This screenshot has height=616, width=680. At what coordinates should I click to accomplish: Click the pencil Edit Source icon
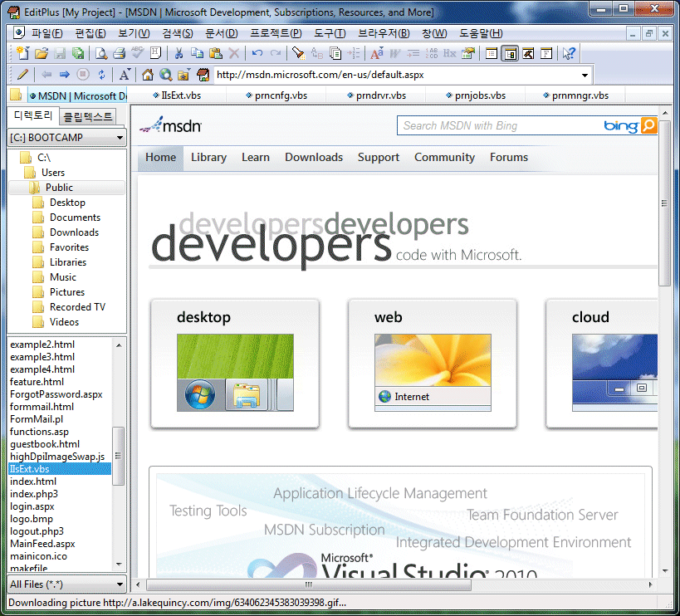[22, 75]
